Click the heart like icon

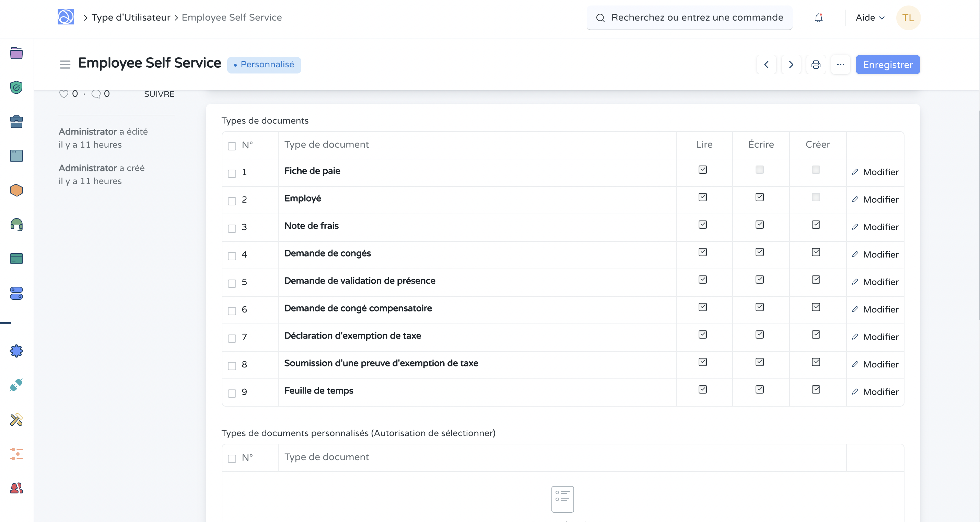(63, 94)
